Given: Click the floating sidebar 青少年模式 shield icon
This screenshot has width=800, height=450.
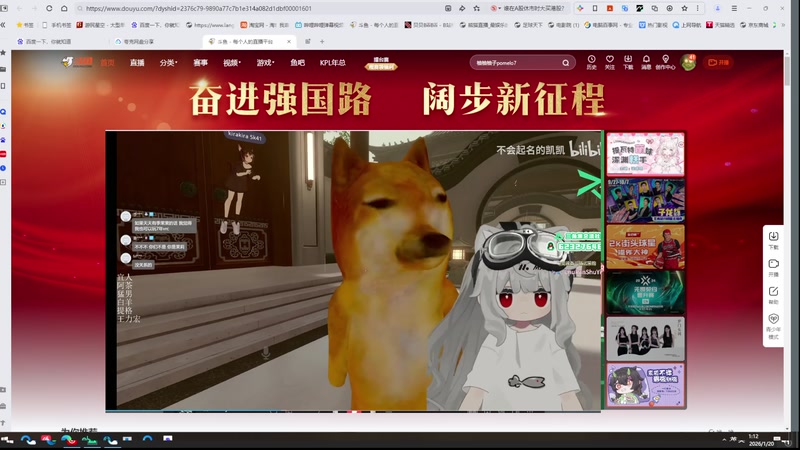Looking at the screenshot, I should click(773, 326).
